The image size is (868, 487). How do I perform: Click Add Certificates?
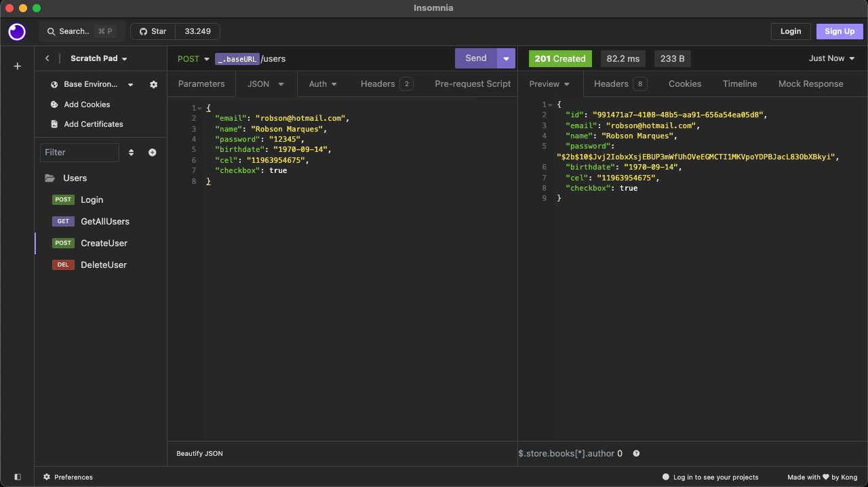coord(94,124)
